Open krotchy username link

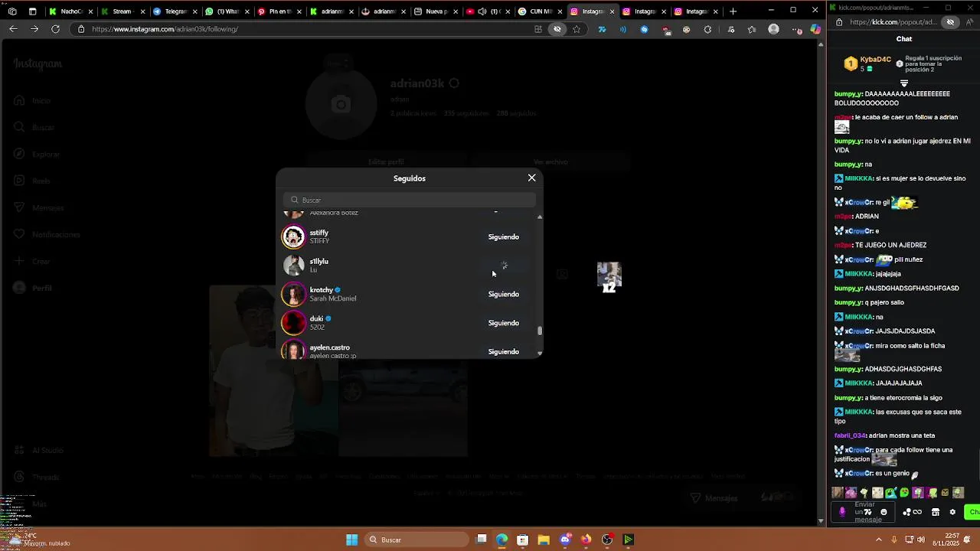click(x=322, y=290)
